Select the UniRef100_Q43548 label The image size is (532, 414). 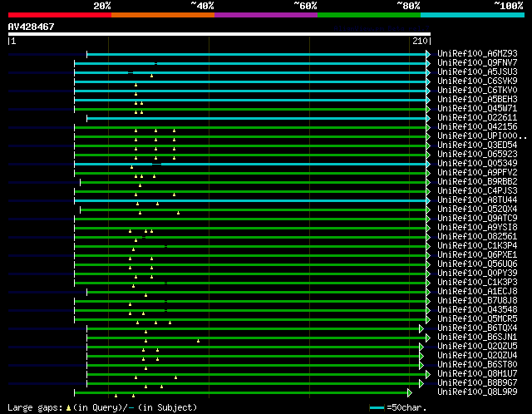[477, 310]
